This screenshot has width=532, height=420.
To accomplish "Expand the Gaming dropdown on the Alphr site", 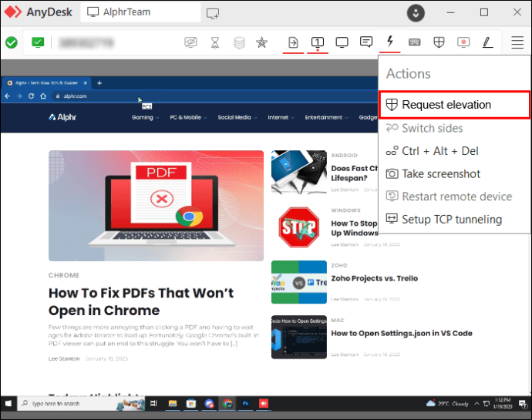I will coord(145,117).
